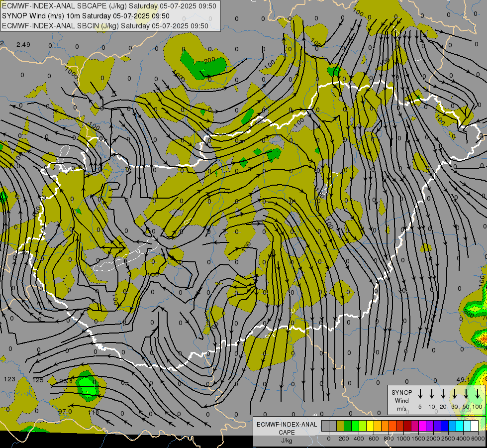
Task: Click the 5 m/s wind arrow in legend
Action: click(x=420, y=393)
